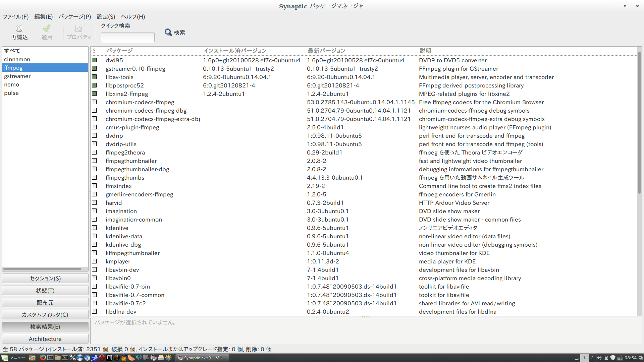Select the libpostproc52 package row
644x362 pixels.
click(364, 85)
